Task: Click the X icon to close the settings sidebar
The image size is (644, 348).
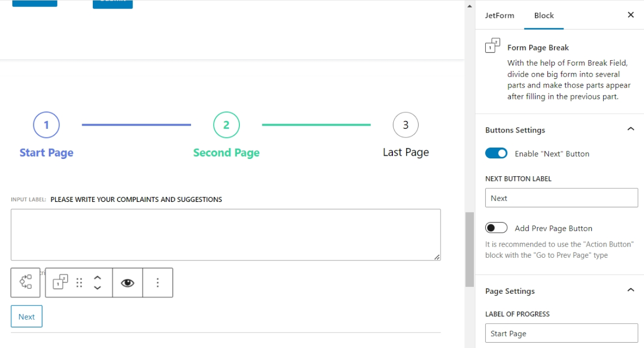Action: click(631, 15)
